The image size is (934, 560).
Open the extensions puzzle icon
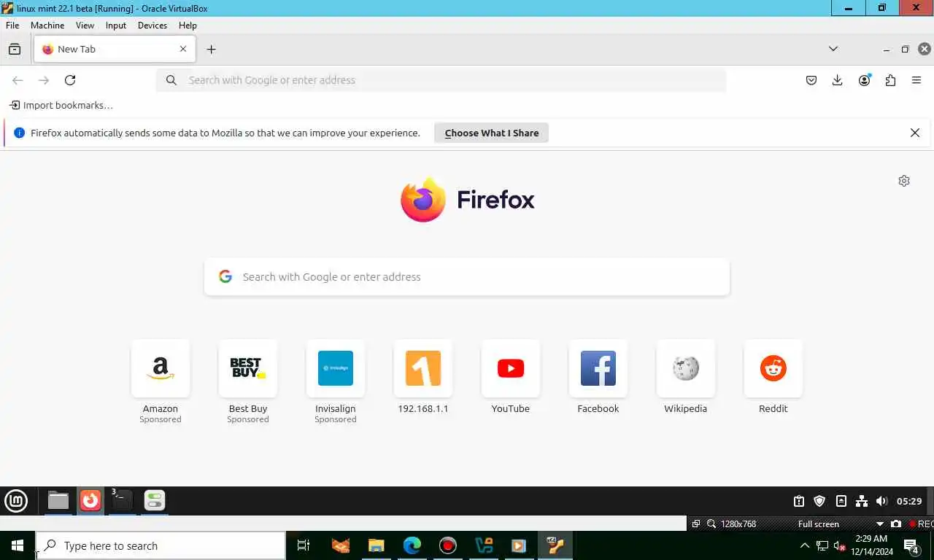(890, 80)
